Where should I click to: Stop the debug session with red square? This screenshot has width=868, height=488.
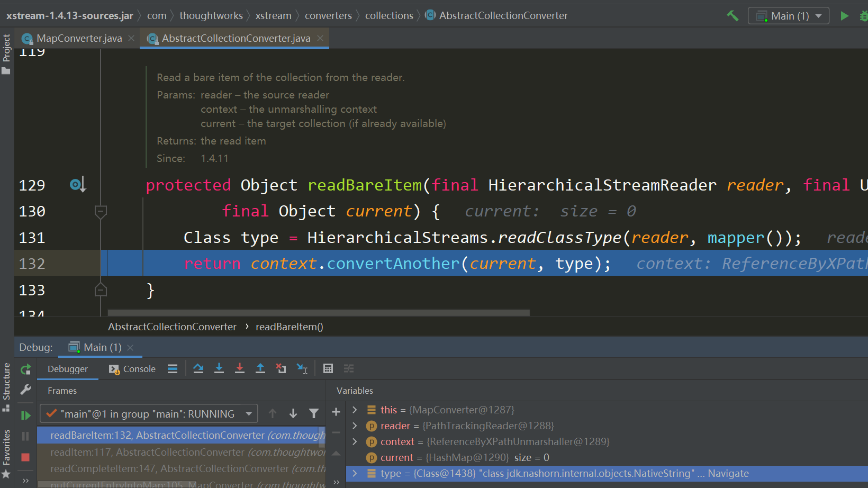(x=25, y=457)
